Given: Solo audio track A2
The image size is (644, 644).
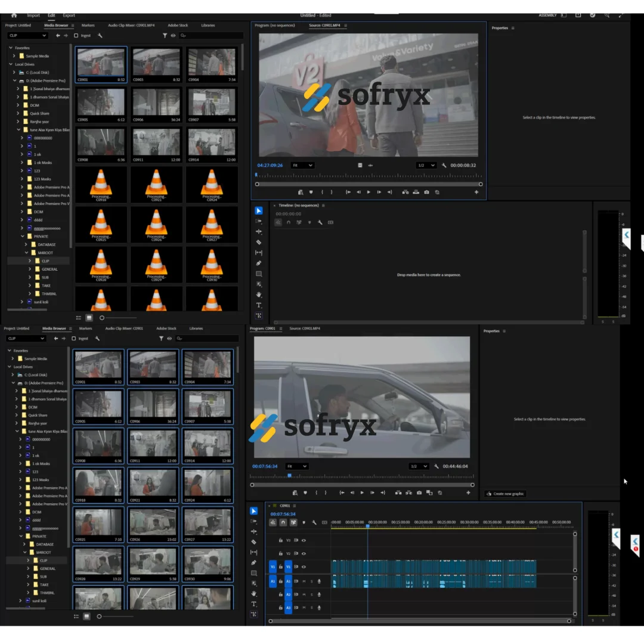Looking at the screenshot, I should (311, 595).
